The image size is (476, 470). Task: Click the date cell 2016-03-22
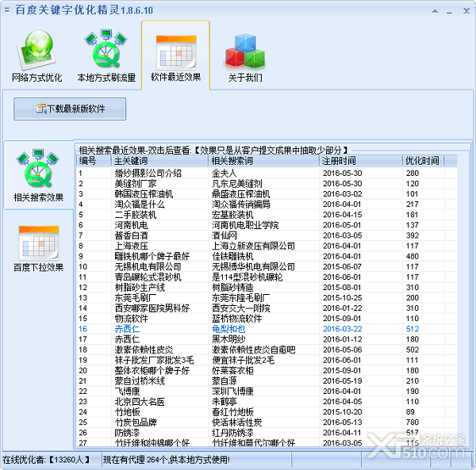pos(342,329)
